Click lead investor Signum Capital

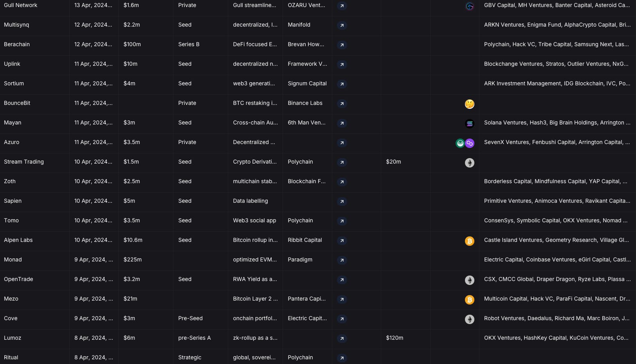coord(307,83)
